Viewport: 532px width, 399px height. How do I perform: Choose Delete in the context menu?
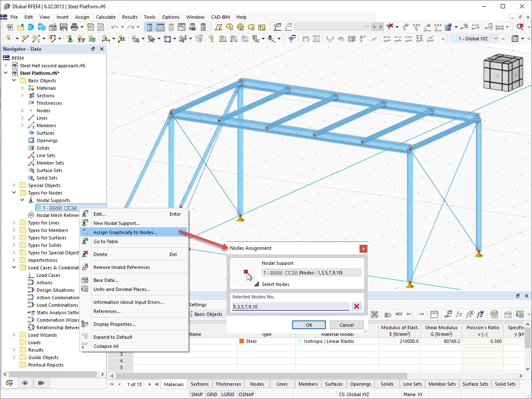coord(134,254)
